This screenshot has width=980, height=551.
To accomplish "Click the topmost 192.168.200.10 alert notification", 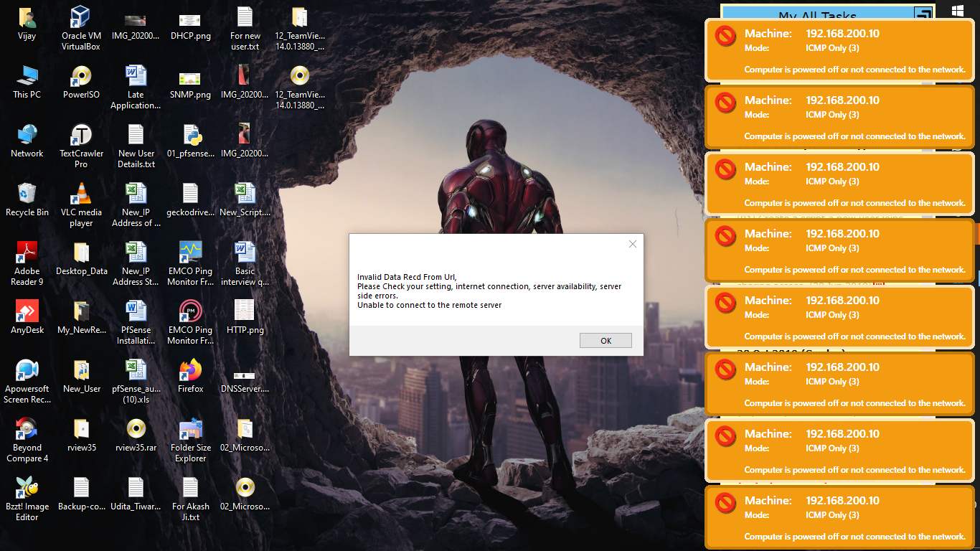I will tap(840, 51).
